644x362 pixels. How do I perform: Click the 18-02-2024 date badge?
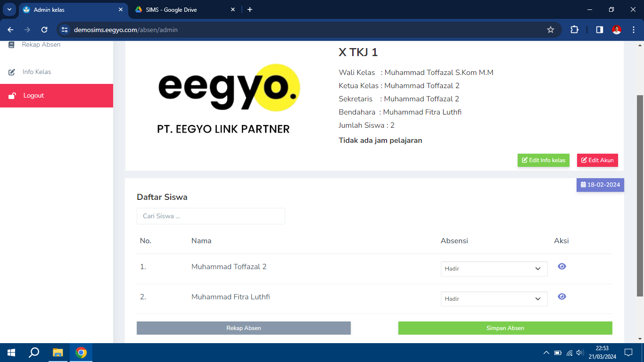click(600, 185)
